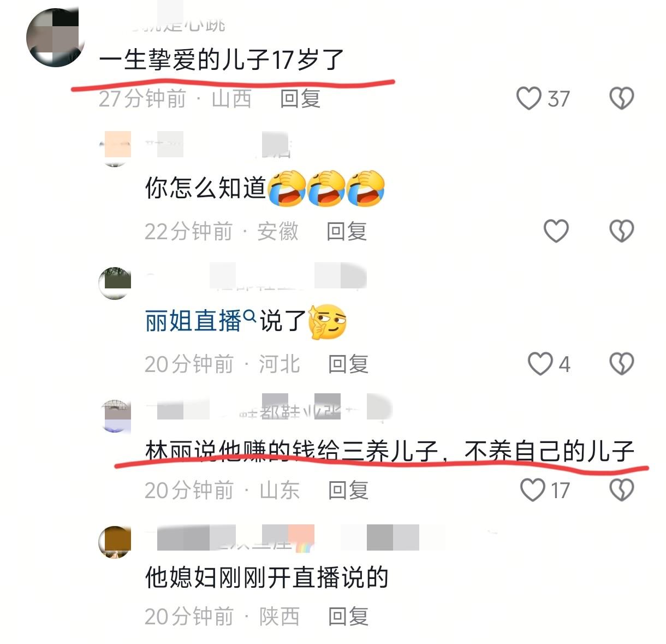Image resolution: width=666 pixels, height=644 pixels.
Task: Reply to the Anhui comment
Action: click(347, 232)
